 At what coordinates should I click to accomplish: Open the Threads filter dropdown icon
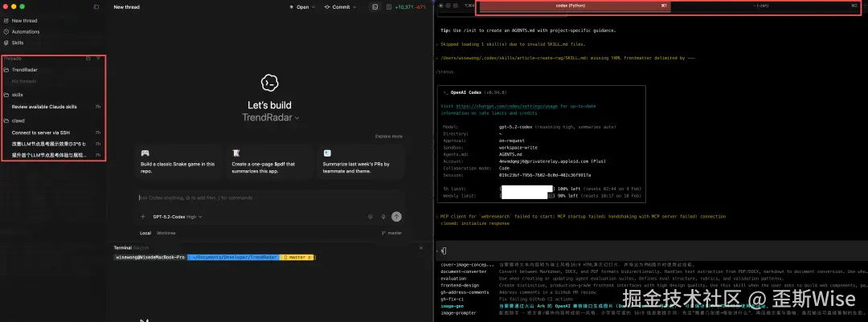pos(98,58)
